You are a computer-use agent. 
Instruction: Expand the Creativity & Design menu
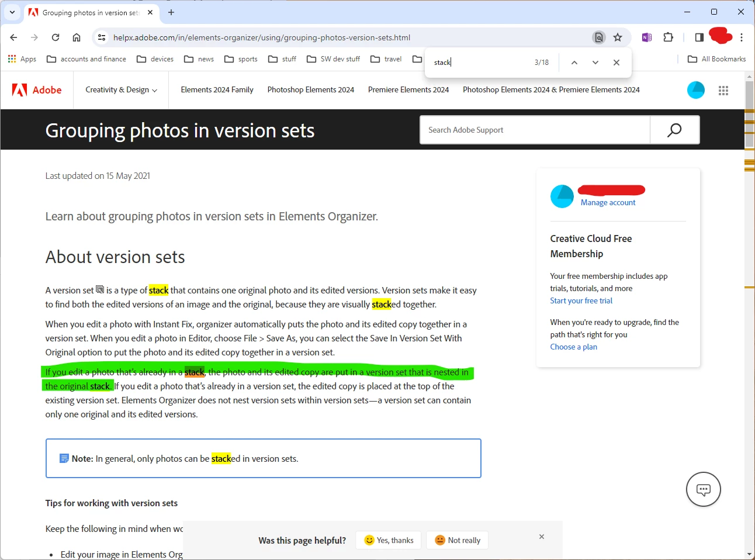pos(122,90)
